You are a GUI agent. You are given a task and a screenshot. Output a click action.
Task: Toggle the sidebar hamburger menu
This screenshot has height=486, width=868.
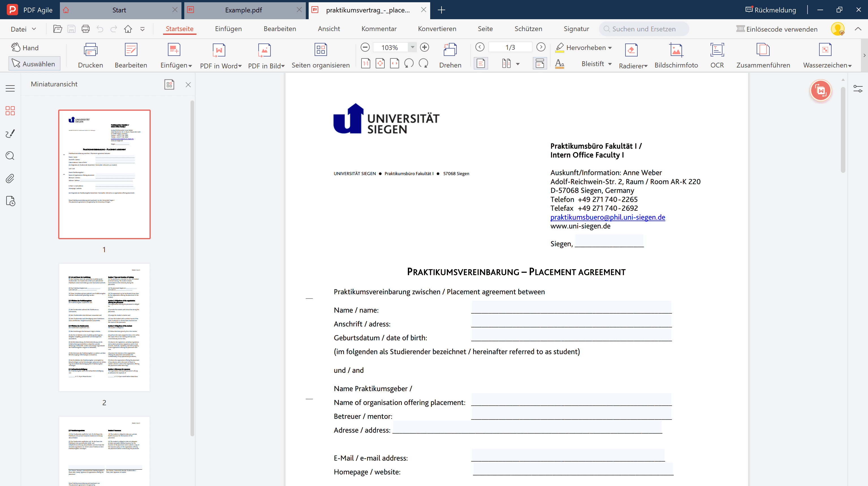pos(10,88)
